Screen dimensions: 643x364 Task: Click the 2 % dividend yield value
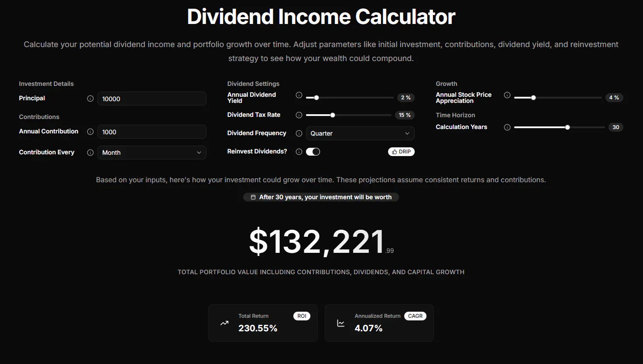(406, 98)
